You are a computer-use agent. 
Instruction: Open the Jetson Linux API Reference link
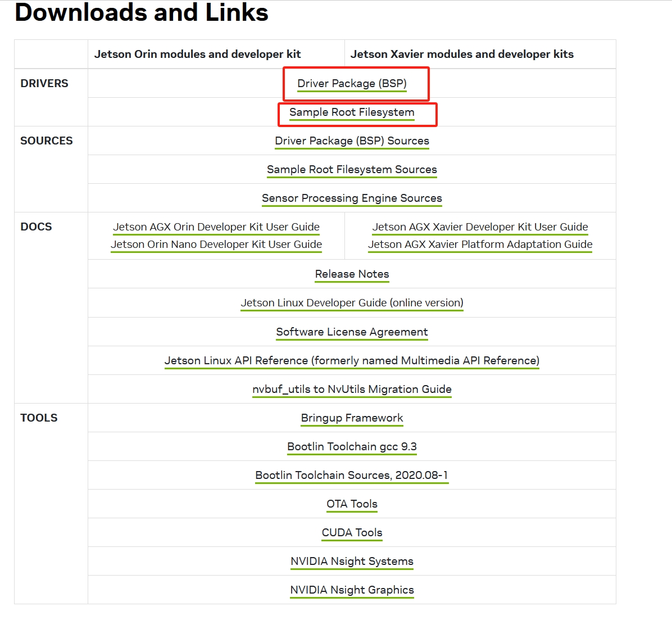352,360
